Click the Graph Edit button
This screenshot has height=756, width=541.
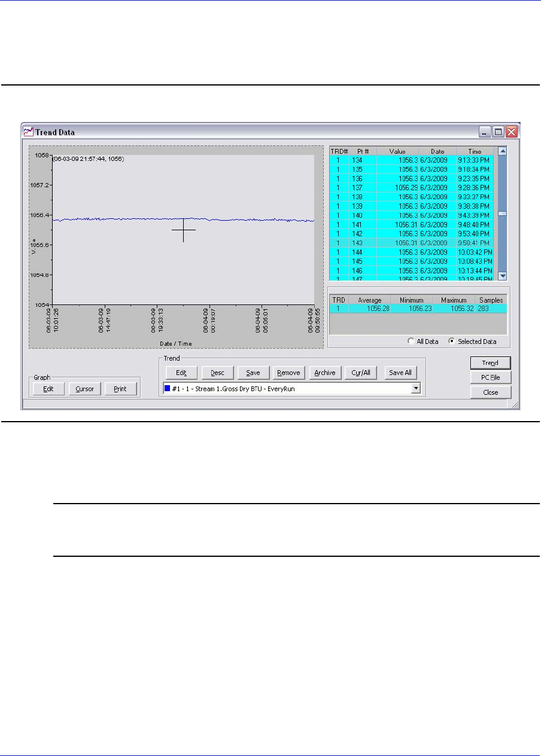[48, 389]
